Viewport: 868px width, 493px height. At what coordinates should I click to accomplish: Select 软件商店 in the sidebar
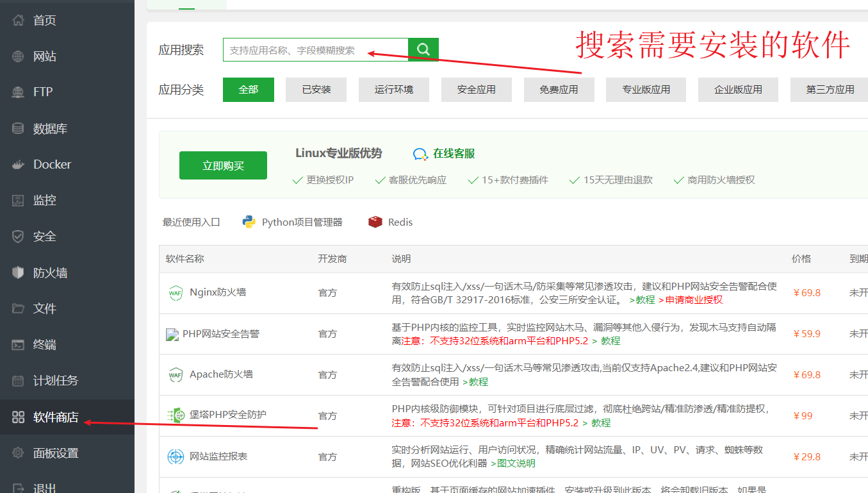coord(56,417)
